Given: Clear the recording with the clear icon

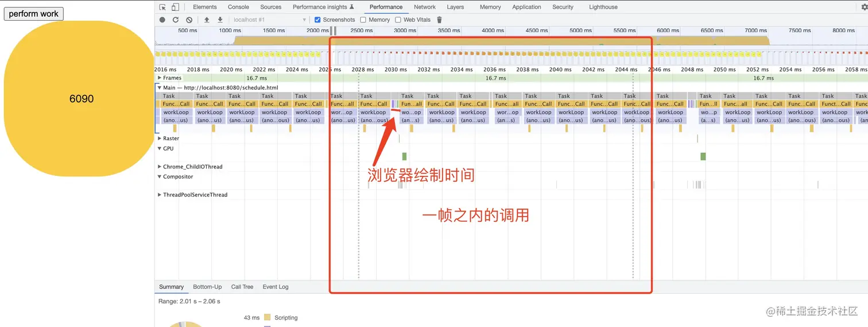Looking at the screenshot, I should (189, 20).
